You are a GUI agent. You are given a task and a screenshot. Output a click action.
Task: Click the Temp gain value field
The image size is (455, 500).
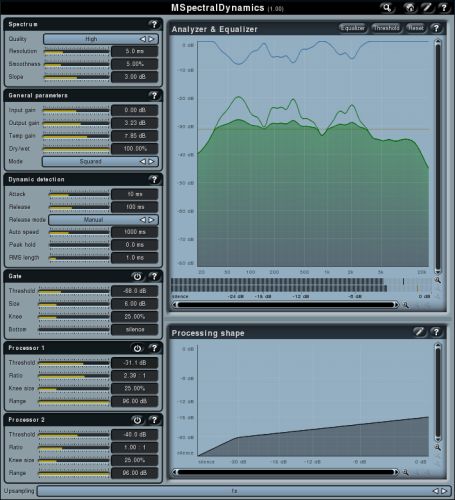[x=135, y=136]
